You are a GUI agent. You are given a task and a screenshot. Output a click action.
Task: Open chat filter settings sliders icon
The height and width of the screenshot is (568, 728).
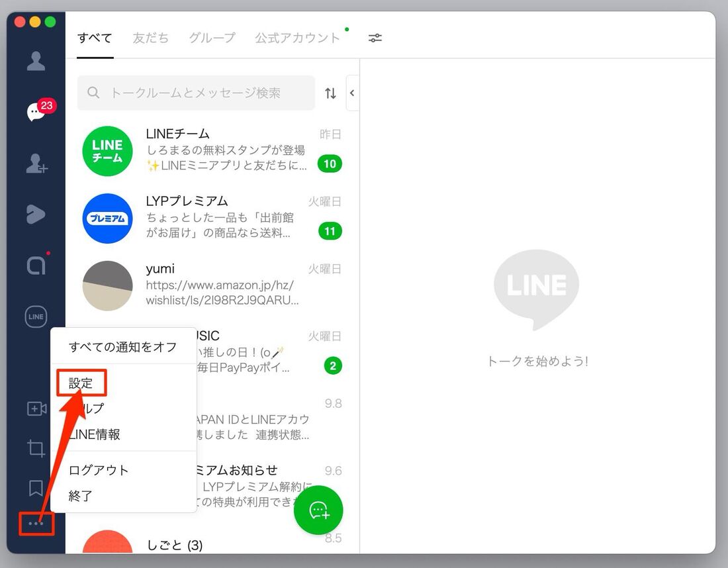click(375, 38)
